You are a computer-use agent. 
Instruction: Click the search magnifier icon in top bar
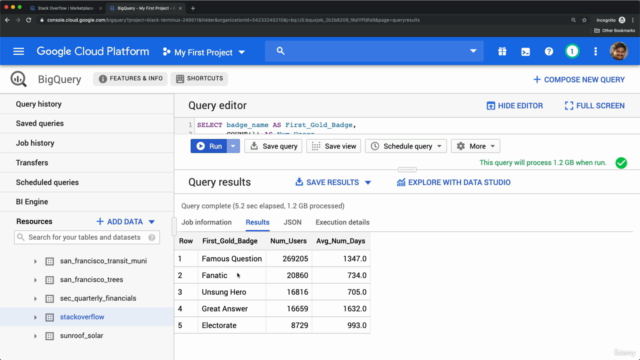[x=280, y=51]
